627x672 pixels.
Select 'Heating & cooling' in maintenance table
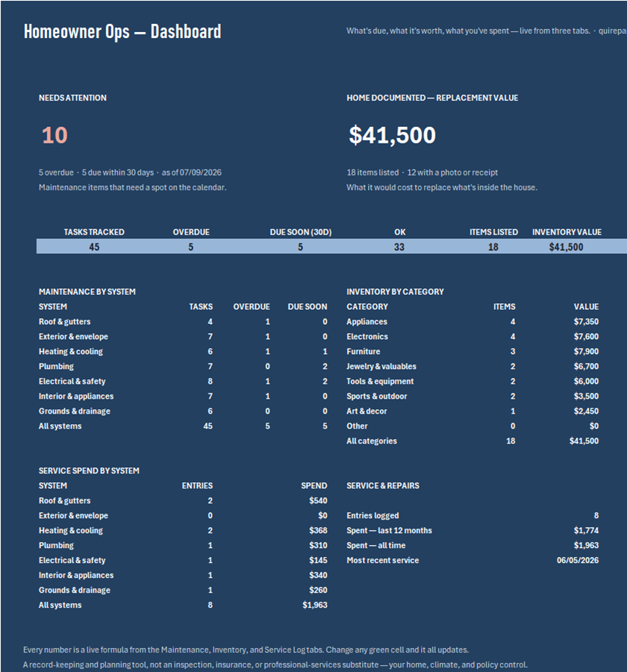click(x=71, y=352)
